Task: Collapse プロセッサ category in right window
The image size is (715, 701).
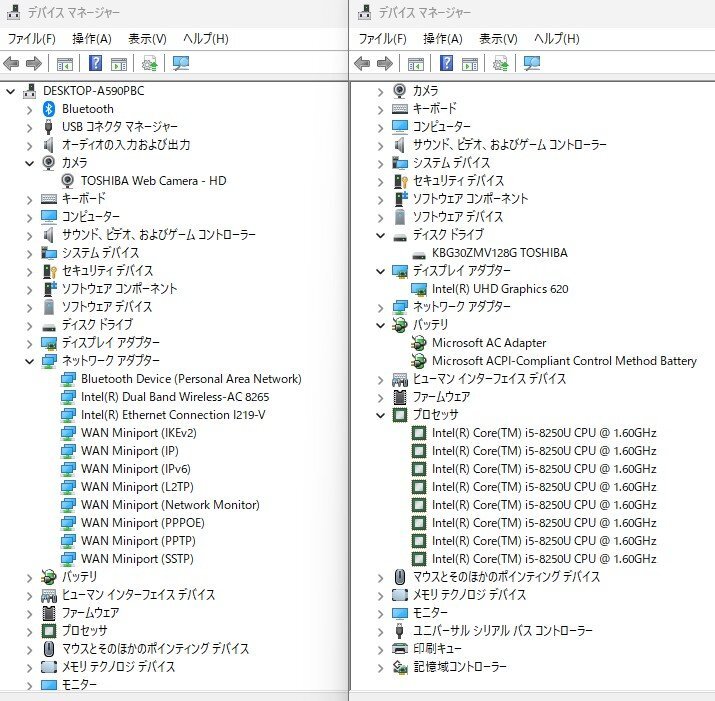Action: click(x=381, y=415)
